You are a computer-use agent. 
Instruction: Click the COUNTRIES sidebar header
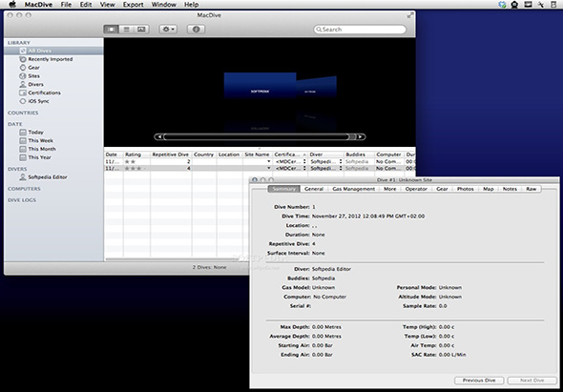click(x=23, y=113)
